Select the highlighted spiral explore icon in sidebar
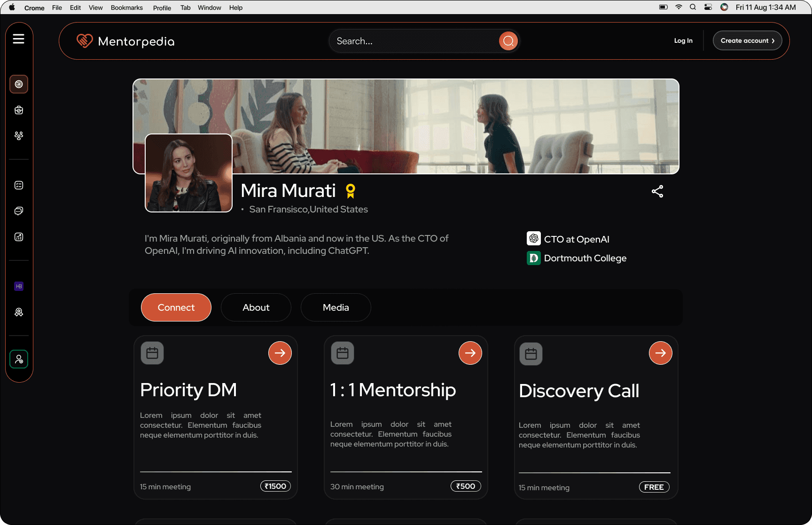The height and width of the screenshot is (525, 812). (19, 84)
